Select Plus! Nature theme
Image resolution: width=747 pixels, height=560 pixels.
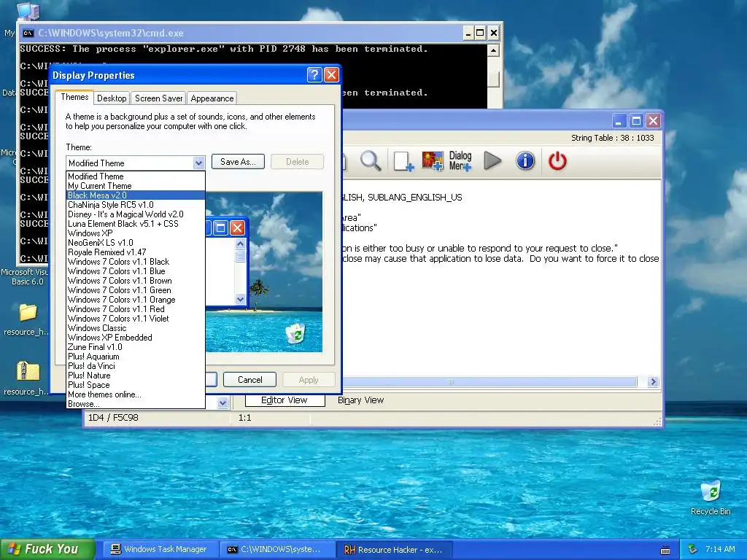(x=135, y=376)
